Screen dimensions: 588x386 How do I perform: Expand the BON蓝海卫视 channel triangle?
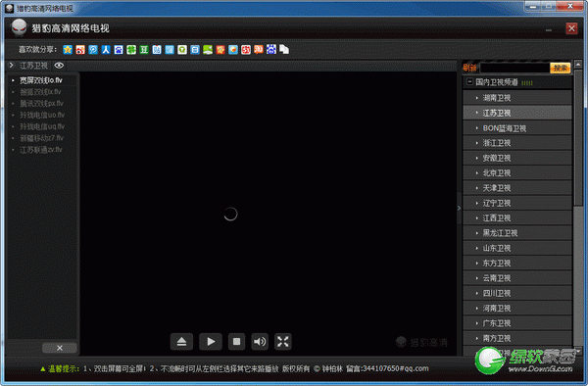pos(476,128)
